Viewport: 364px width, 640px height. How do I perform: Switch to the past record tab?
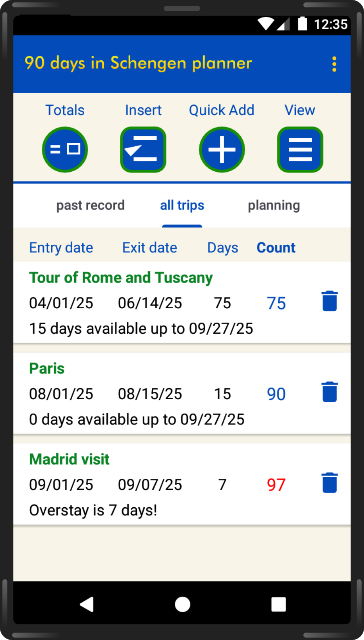91,205
